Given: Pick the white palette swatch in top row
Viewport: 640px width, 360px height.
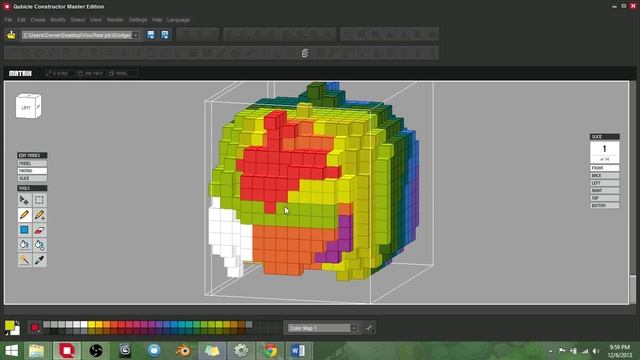Looking at the screenshot, I should click(x=84, y=324).
